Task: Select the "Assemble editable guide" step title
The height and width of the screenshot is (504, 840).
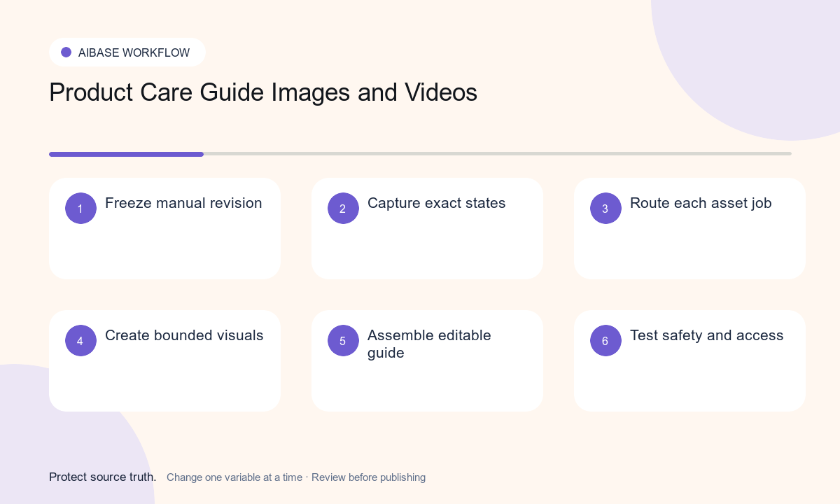Action: tap(429, 344)
